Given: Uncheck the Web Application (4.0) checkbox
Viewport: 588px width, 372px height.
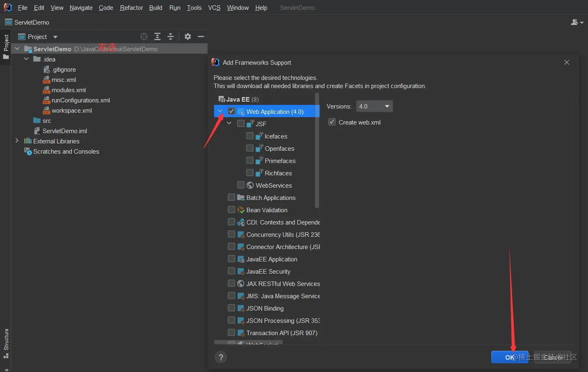Looking at the screenshot, I should pyautogui.click(x=232, y=111).
